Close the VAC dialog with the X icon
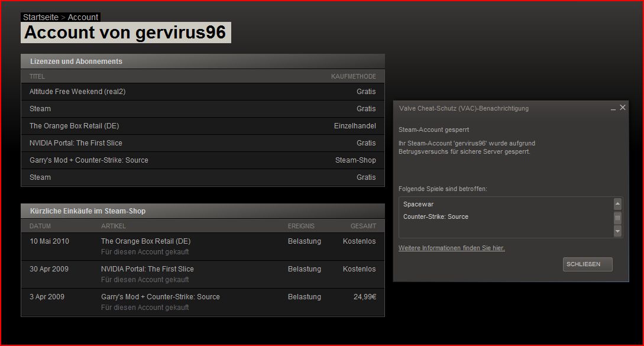This screenshot has width=644, height=346. [623, 108]
